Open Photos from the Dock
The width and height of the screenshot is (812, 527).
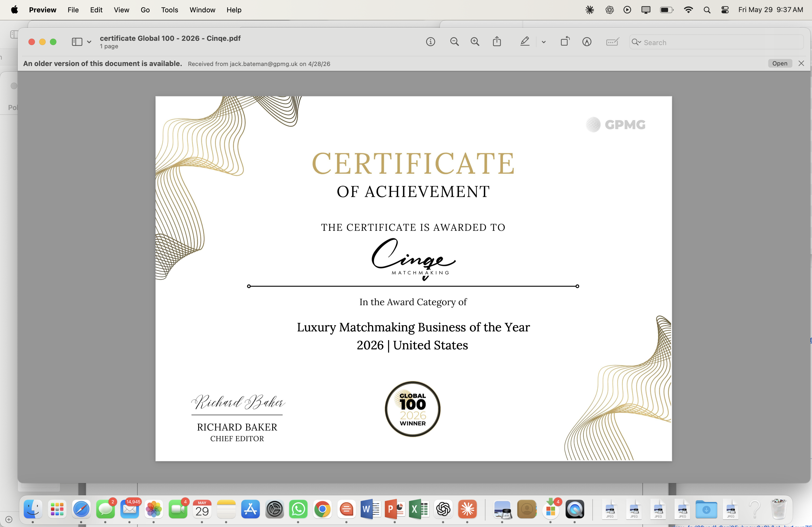pyautogui.click(x=154, y=509)
